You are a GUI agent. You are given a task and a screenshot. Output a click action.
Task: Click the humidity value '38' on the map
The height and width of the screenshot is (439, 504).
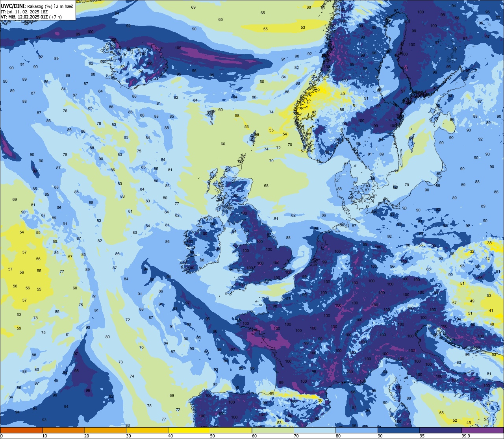click(489, 243)
